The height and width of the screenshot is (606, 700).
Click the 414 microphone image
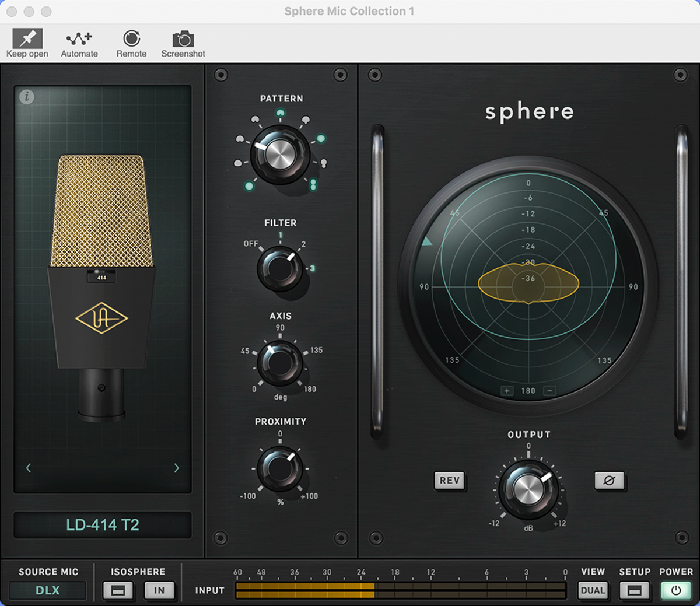[x=101, y=288]
